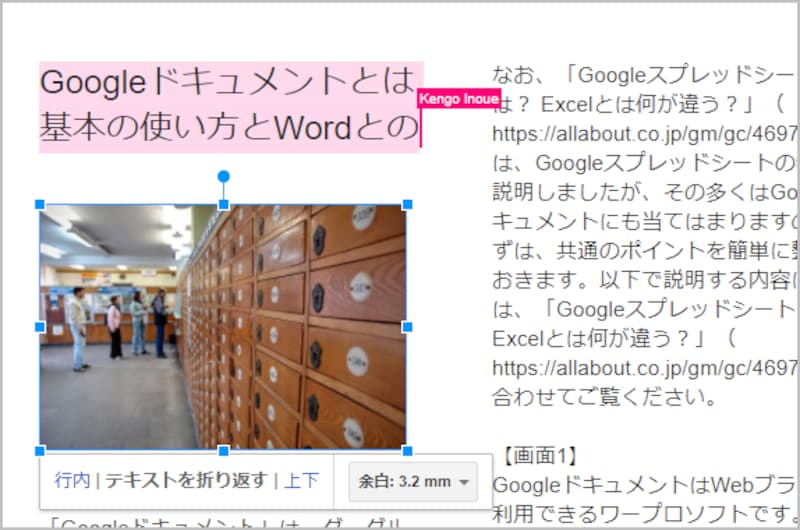Click the bottom-center resize handle of image

[223, 450]
